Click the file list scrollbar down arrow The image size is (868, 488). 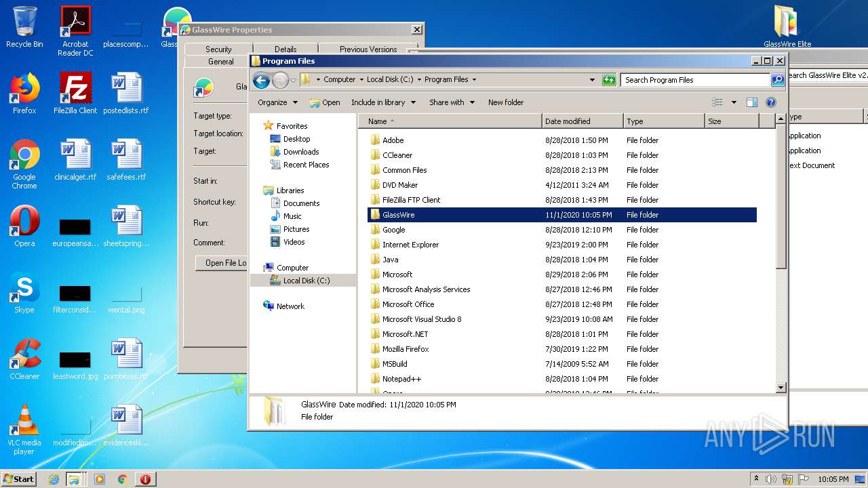781,387
